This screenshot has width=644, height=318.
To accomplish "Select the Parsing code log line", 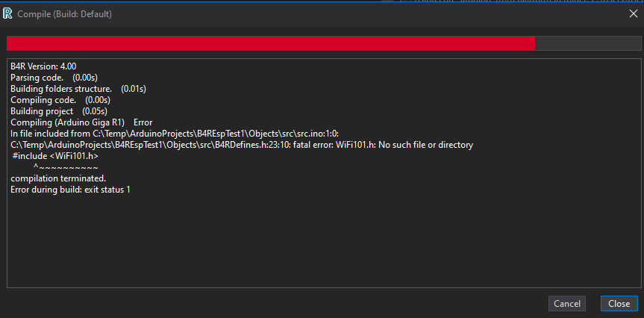I will tap(54, 78).
